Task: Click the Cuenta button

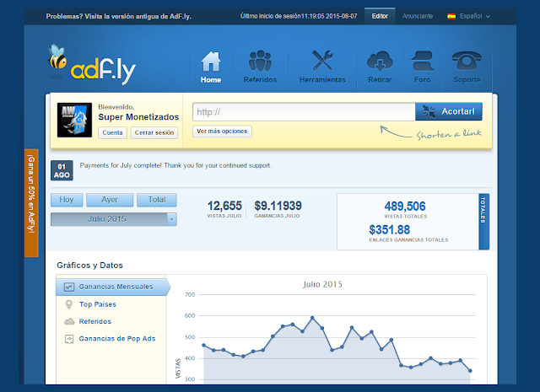Action: pos(112,132)
